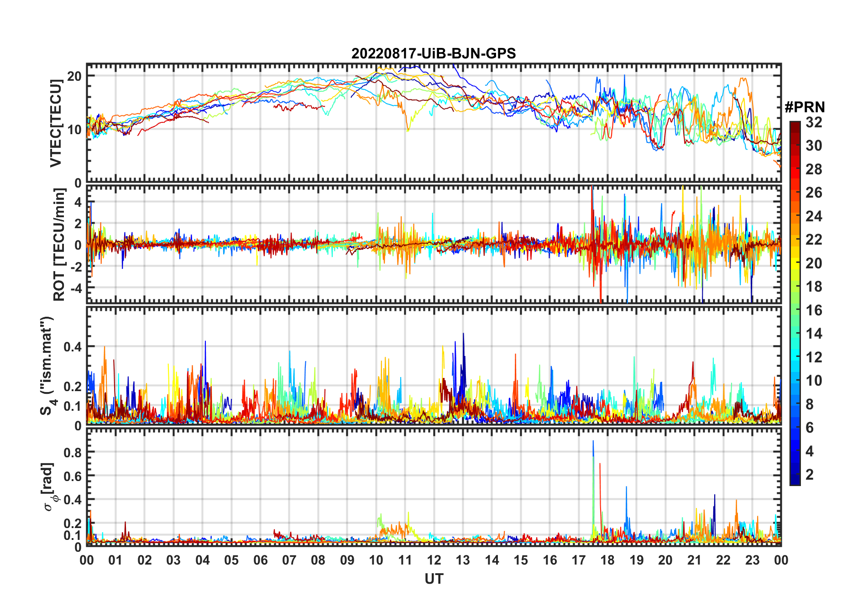Select hour label "23" on the UT axis
This screenshot has width=868, height=607.
point(752,560)
